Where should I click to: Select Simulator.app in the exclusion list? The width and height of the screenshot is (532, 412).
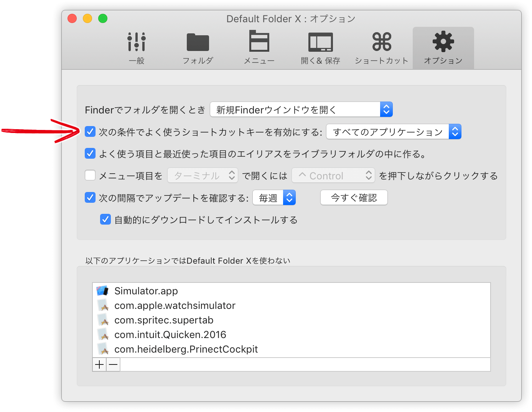292,291
